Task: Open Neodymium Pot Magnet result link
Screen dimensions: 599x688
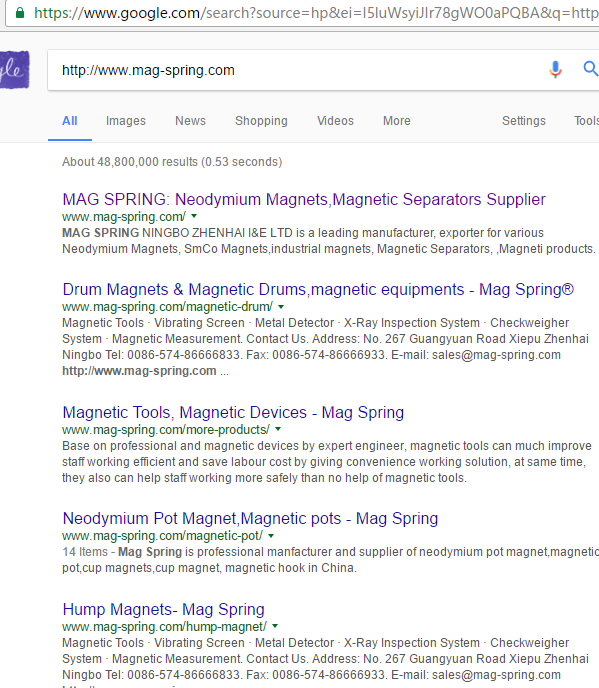Action: [x=250, y=519]
